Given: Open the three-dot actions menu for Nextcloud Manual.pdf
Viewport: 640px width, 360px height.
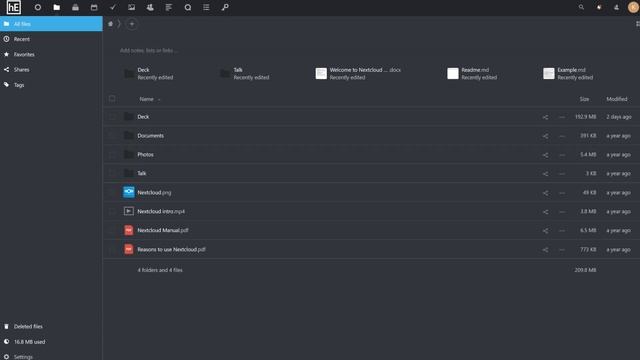Looking at the screenshot, I should [x=562, y=231].
